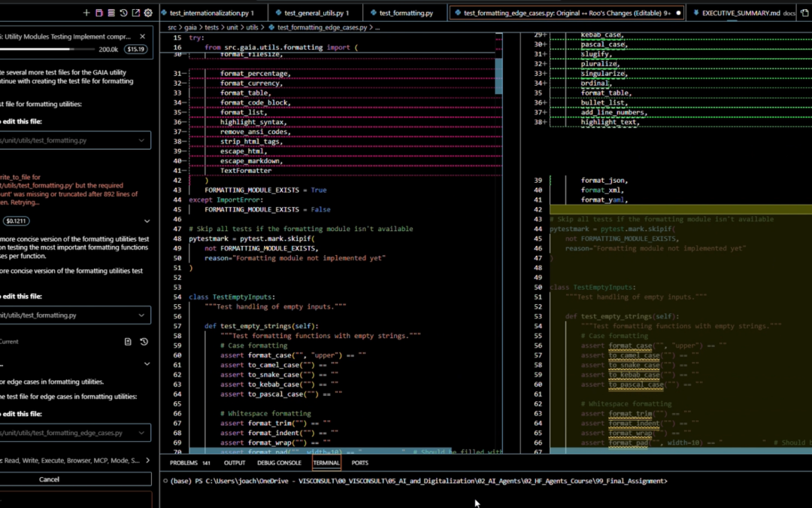
Task: Click the Markdown icon on EXECUTIVE_SUMMARY.md tab
Action: [696, 13]
